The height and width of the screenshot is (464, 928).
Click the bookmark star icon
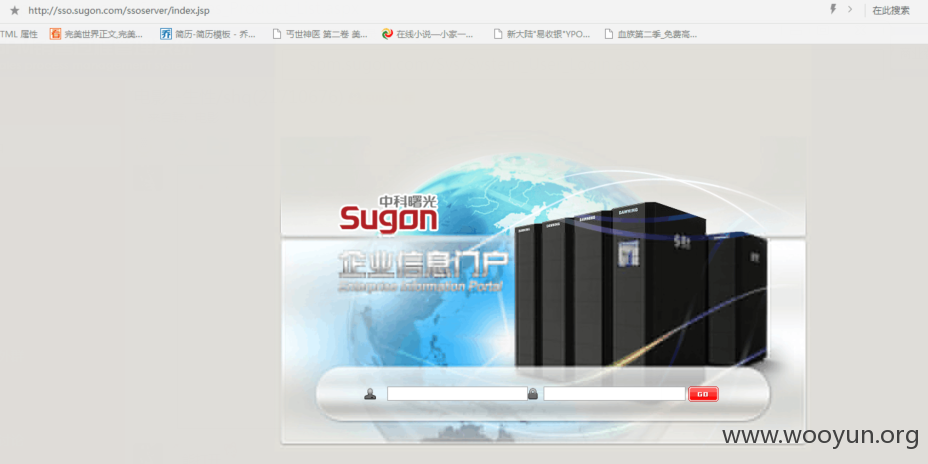tap(15, 11)
